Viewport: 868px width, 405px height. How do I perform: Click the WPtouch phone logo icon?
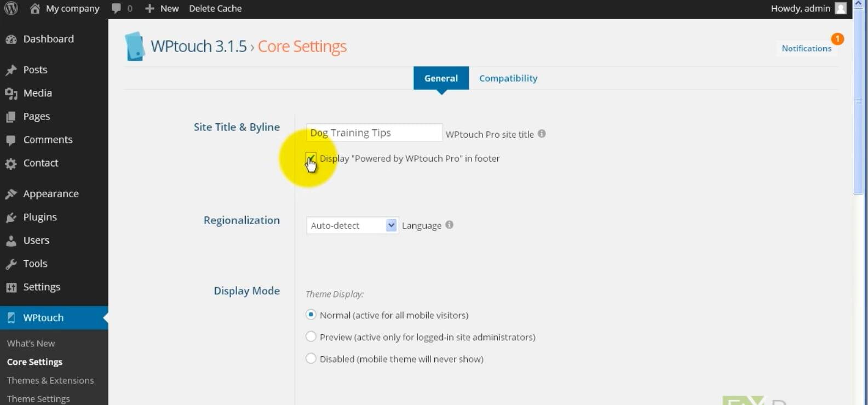pyautogui.click(x=134, y=47)
